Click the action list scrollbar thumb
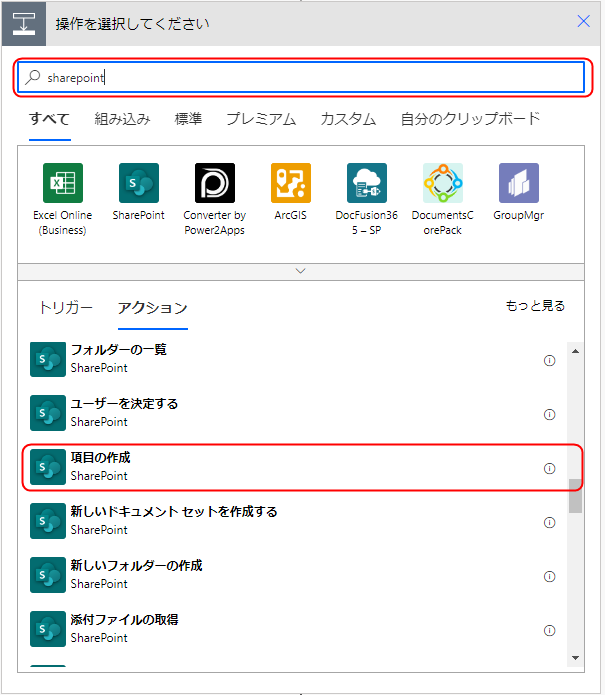The image size is (605, 695). point(575,496)
